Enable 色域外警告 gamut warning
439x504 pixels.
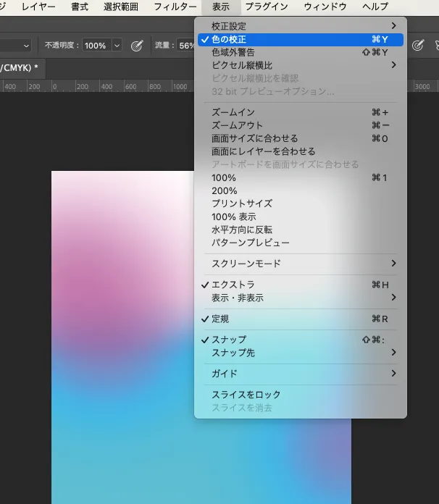301,52
